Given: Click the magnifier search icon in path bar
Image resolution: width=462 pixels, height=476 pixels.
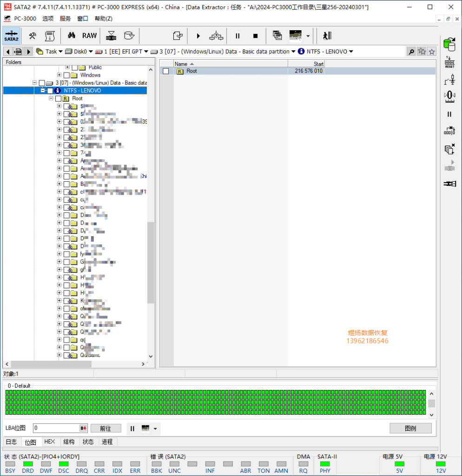Looking at the screenshot, I should tap(411, 52).
